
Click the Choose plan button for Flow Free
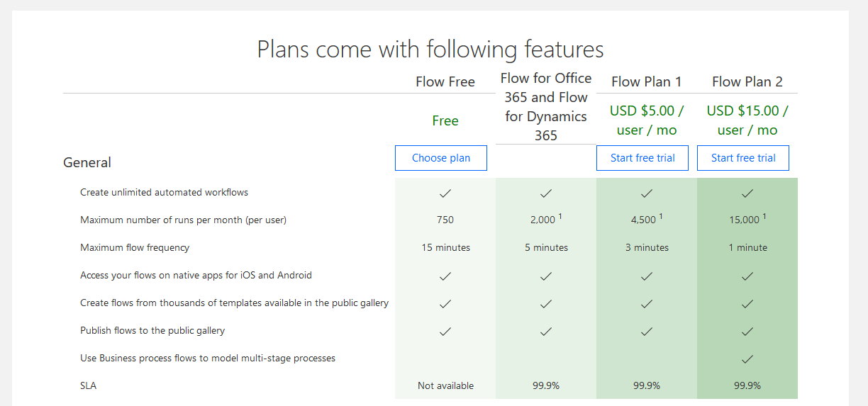(x=440, y=158)
